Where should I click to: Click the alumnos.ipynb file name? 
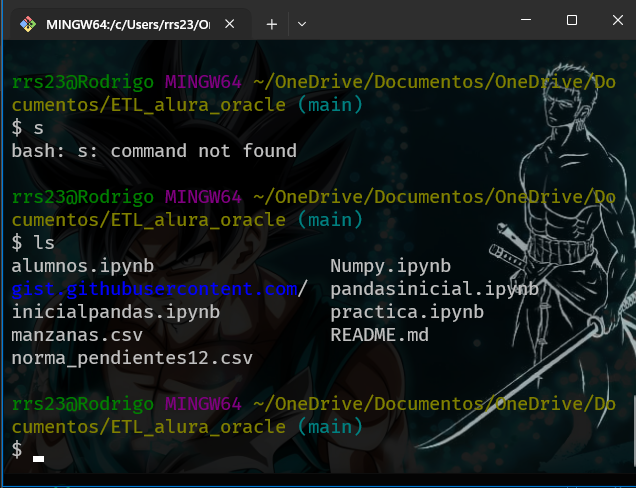pyautogui.click(x=83, y=267)
